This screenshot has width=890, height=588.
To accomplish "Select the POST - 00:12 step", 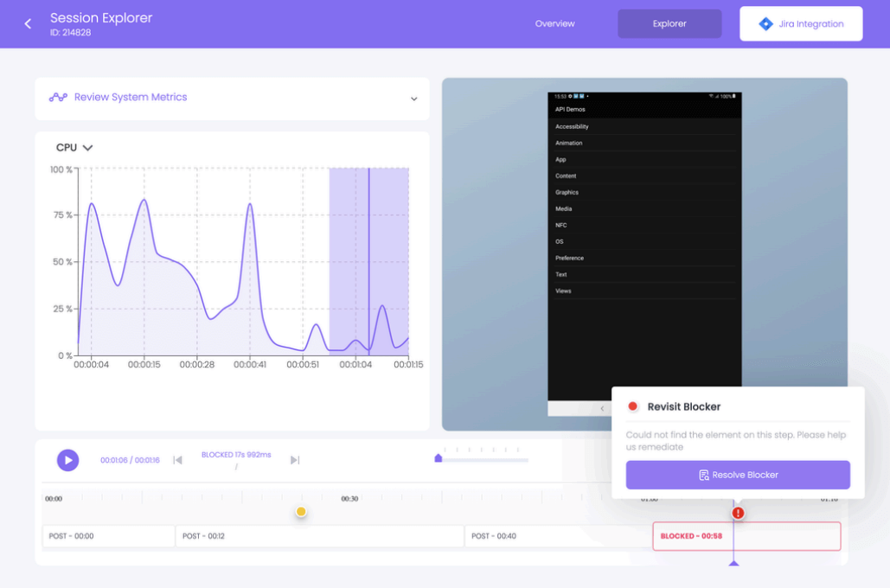I will click(x=319, y=536).
